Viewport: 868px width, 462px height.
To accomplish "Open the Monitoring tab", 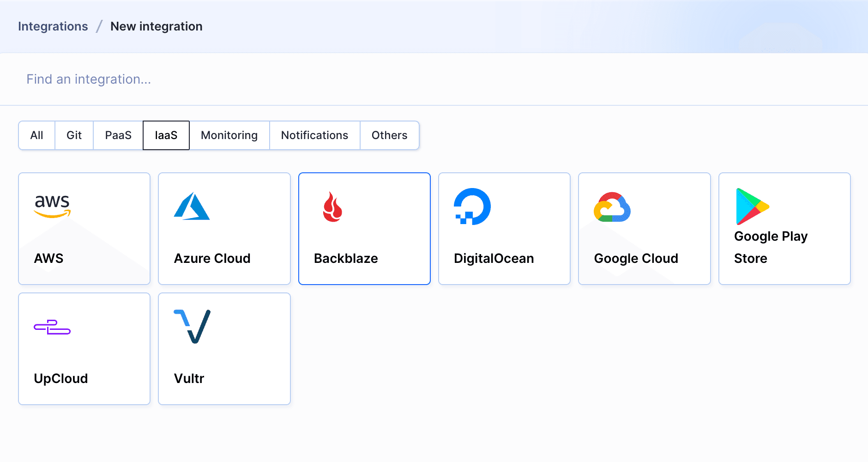I will tap(229, 135).
